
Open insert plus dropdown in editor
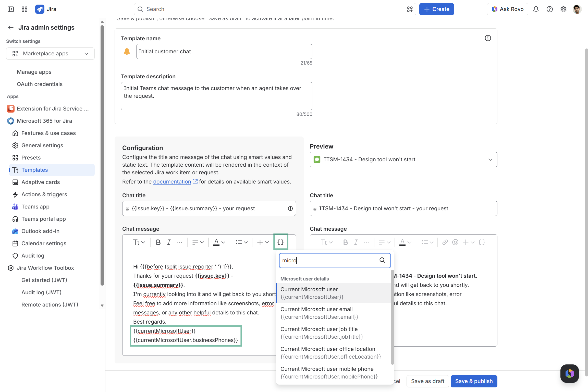263,242
